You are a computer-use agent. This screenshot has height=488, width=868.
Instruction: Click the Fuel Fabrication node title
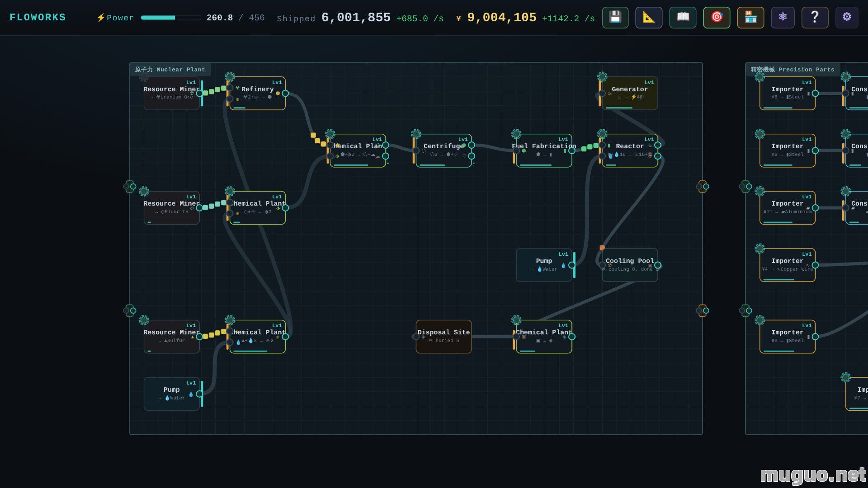544,146
